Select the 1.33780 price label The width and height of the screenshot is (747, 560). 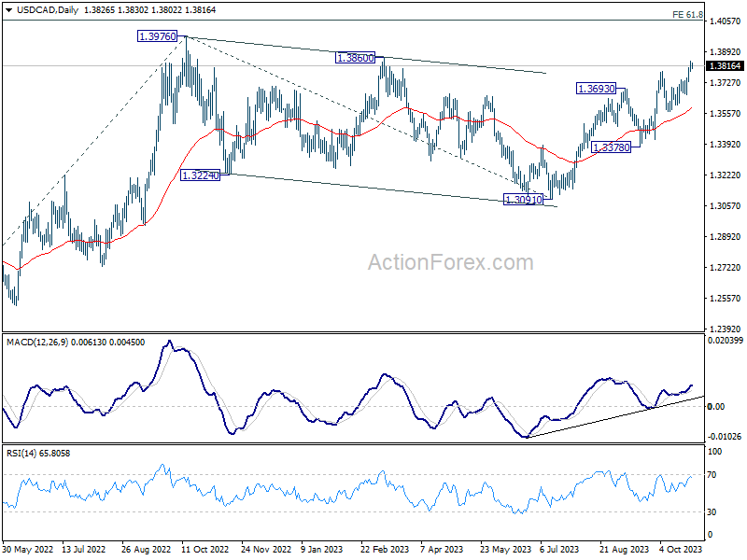(611, 147)
